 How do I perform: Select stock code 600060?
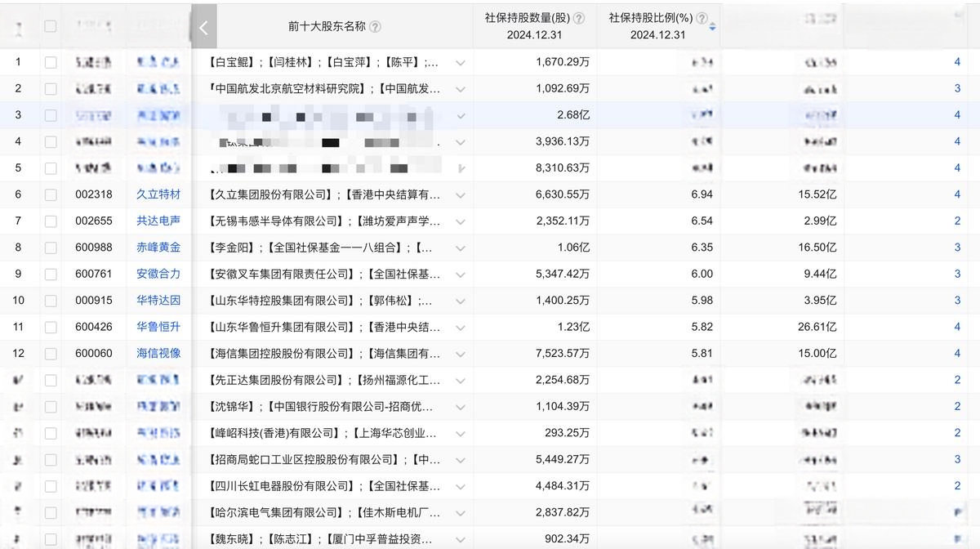click(x=94, y=354)
